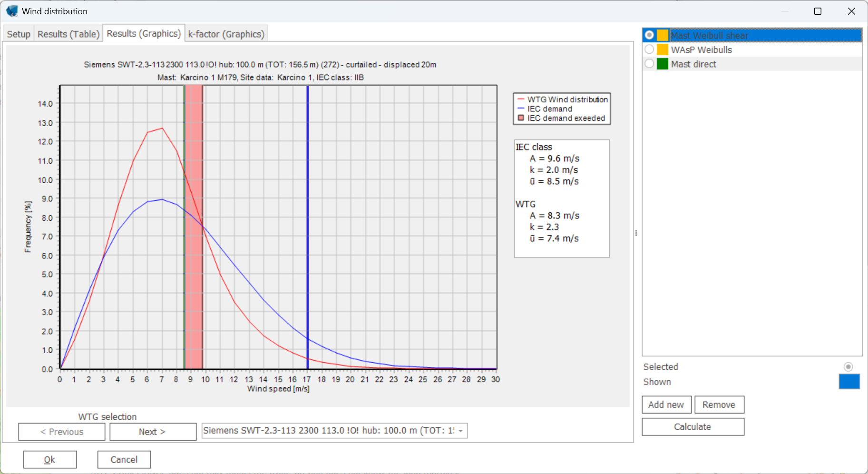
Task: Click the green swatch beside Mast direct
Action: point(663,64)
